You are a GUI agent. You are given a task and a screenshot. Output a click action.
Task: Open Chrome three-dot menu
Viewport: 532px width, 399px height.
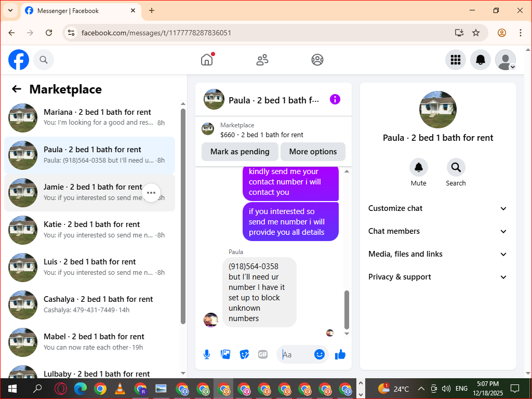(x=521, y=33)
